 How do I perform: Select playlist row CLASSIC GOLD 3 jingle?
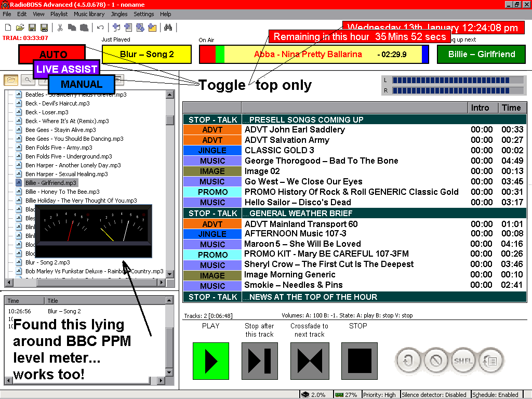tap(354, 150)
